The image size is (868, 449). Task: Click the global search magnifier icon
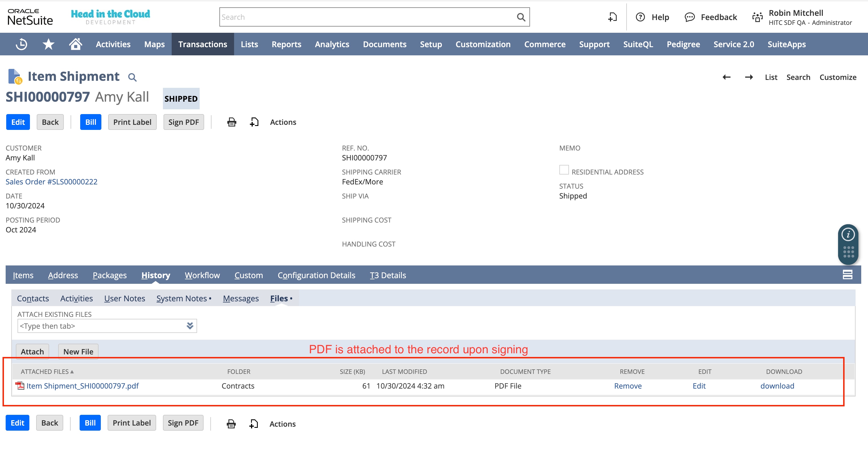(x=521, y=17)
